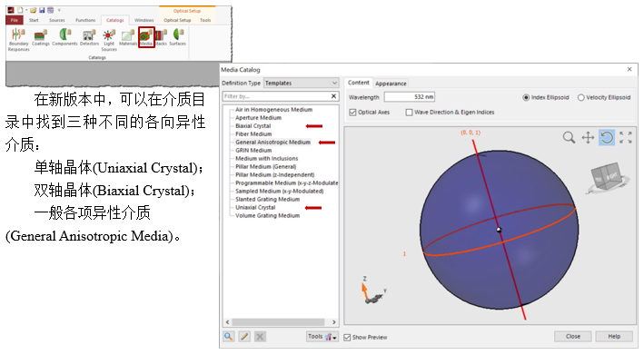
Task: Open the Coatings catalog
Action: (41, 37)
